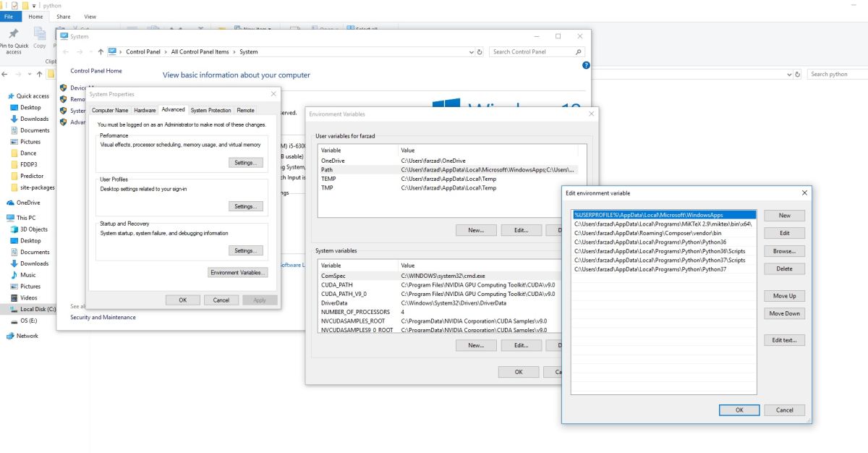Viewport: 868px width, 453px height.
Task: Open the Dance folder in Quick access
Action: [x=27, y=153]
